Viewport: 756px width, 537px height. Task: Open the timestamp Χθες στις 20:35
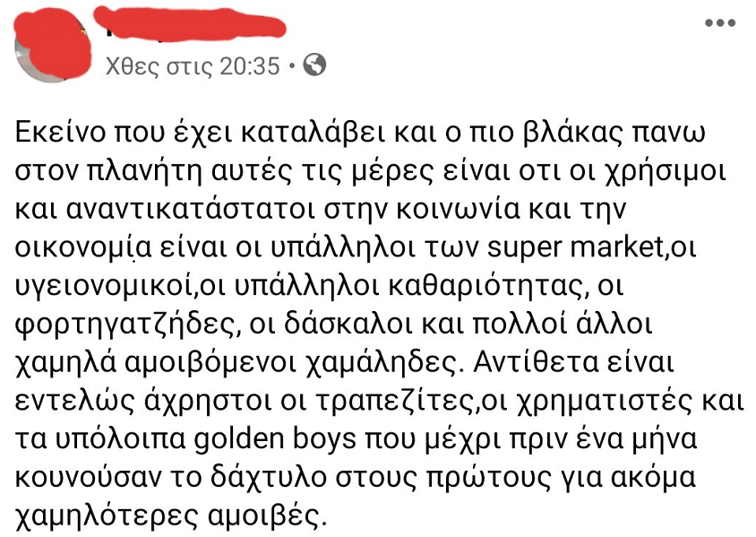(x=193, y=65)
